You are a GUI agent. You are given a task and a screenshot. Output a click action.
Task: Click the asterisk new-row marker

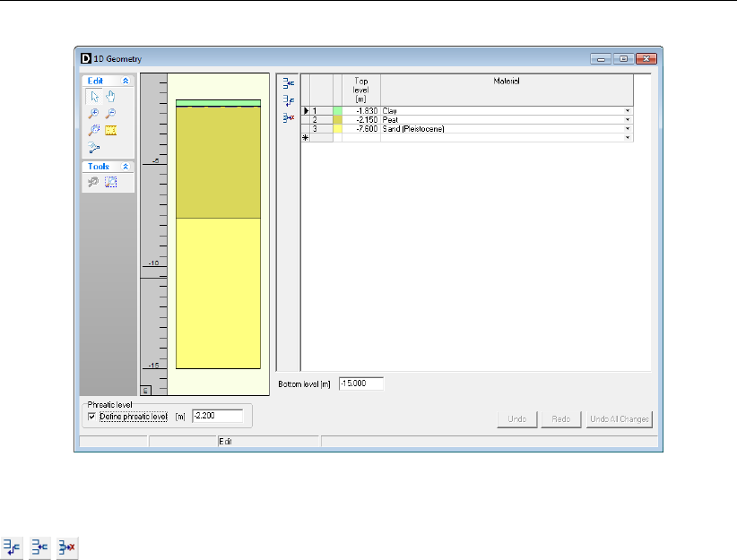(306, 138)
